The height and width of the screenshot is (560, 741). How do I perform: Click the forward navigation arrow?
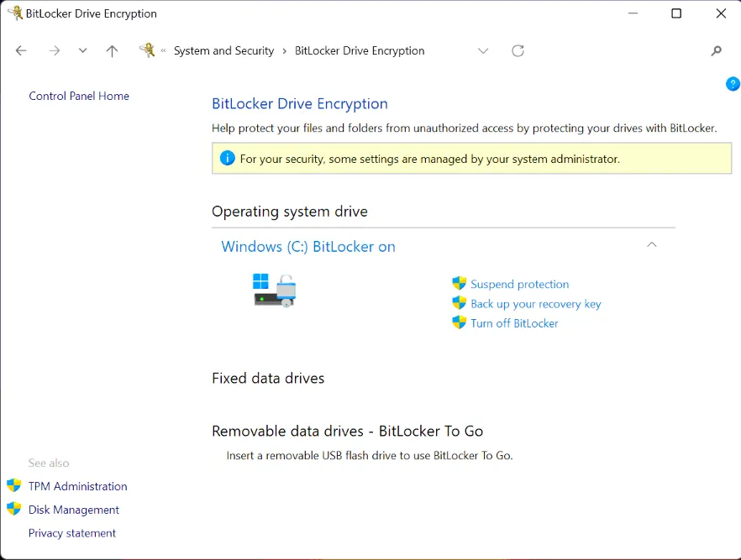point(55,50)
